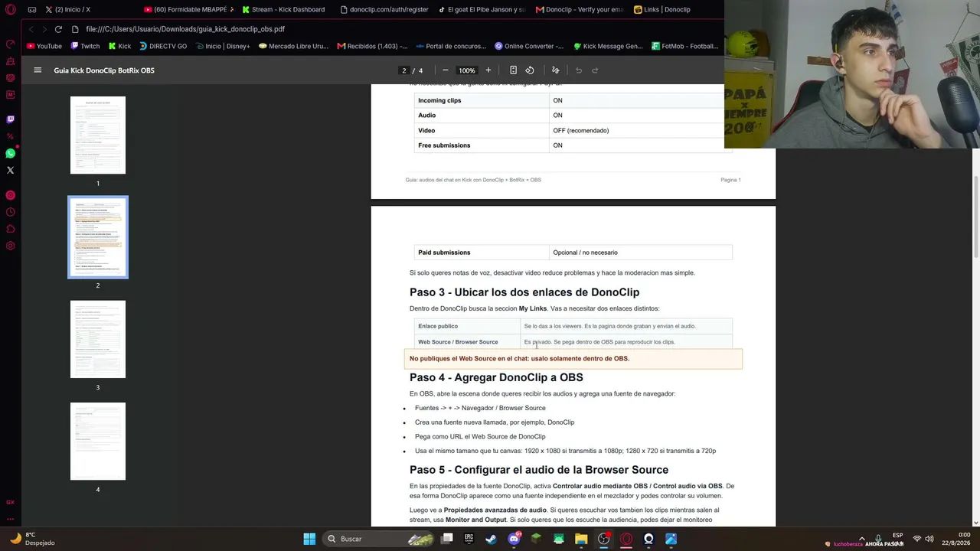Click the PDF page number field
Image resolution: width=980 pixels, height=551 pixels.
tap(404, 70)
